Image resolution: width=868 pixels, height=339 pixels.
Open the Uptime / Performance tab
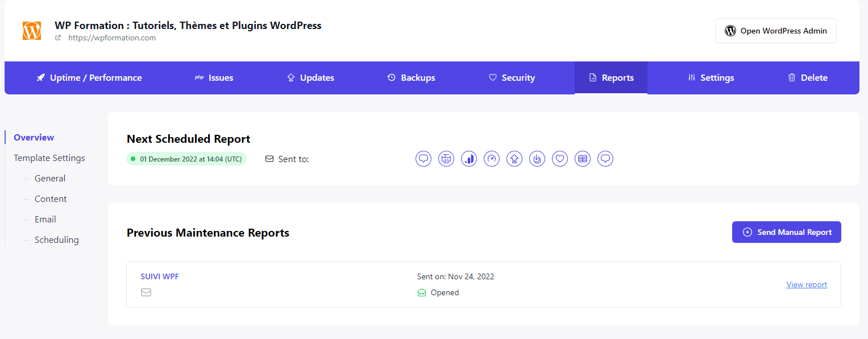pos(89,78)
